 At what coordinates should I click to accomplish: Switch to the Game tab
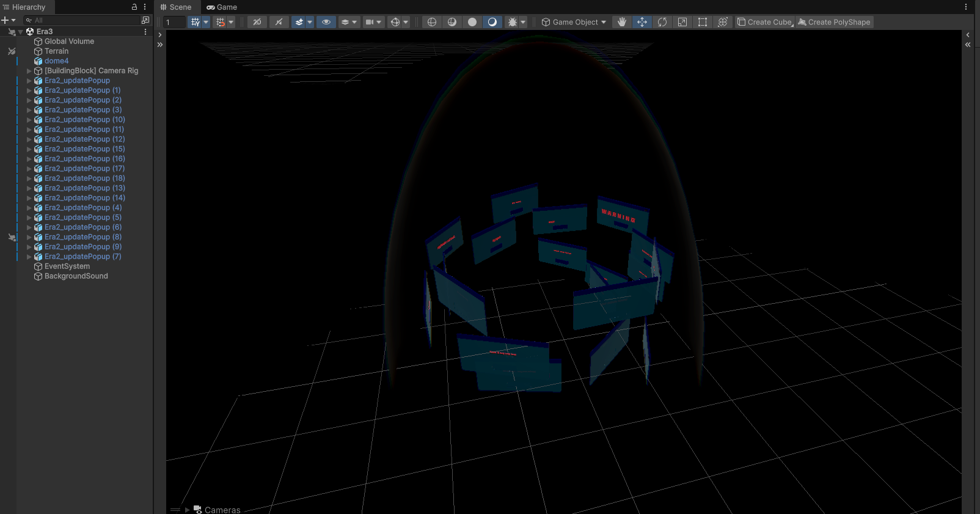222,7
